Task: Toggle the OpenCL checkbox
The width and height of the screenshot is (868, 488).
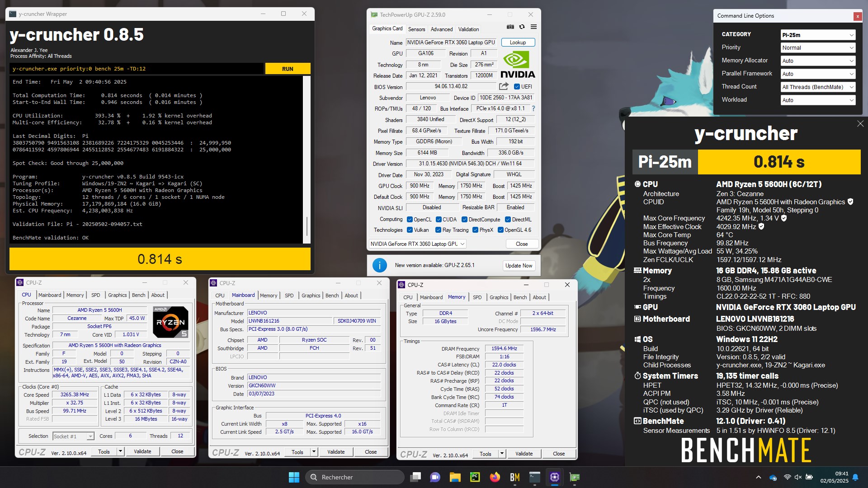Action: (x=410, y=220)
